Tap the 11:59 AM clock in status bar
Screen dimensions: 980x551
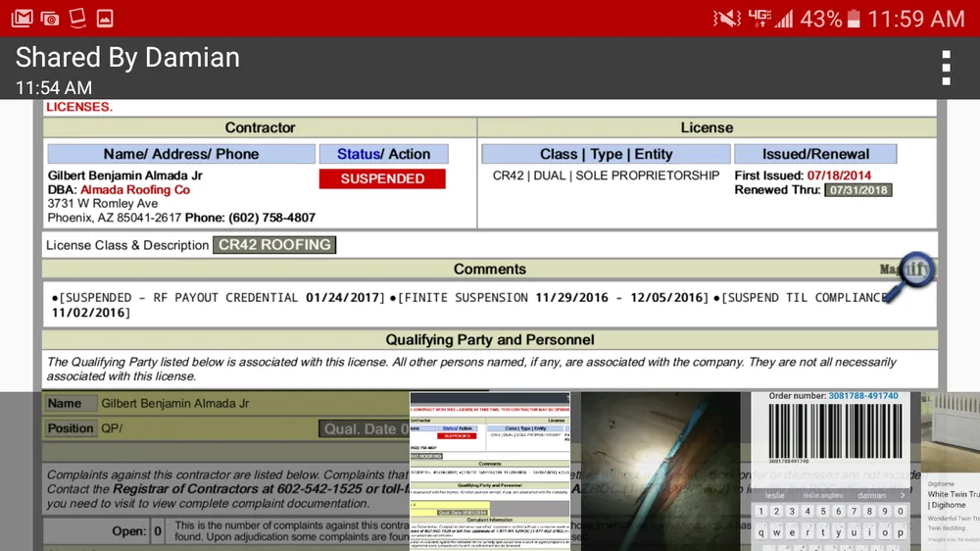[916, 18]
